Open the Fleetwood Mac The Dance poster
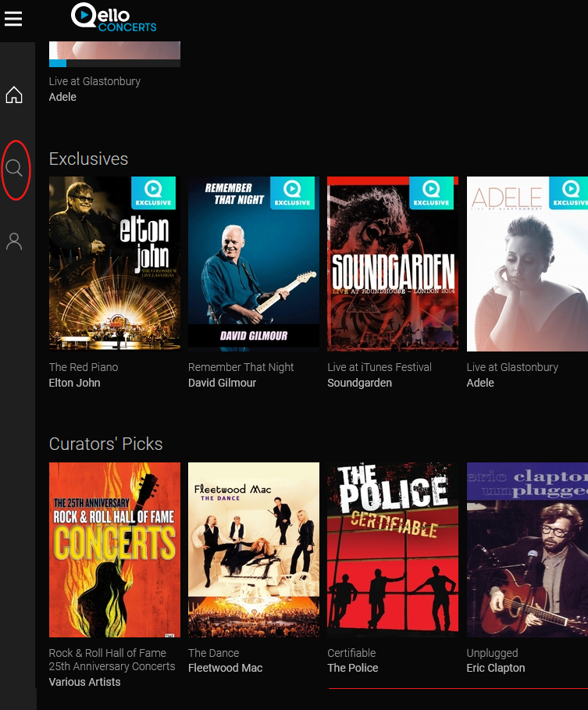Image resolution: width=588 pixels, height=710 pixels. tap(254, 550)
